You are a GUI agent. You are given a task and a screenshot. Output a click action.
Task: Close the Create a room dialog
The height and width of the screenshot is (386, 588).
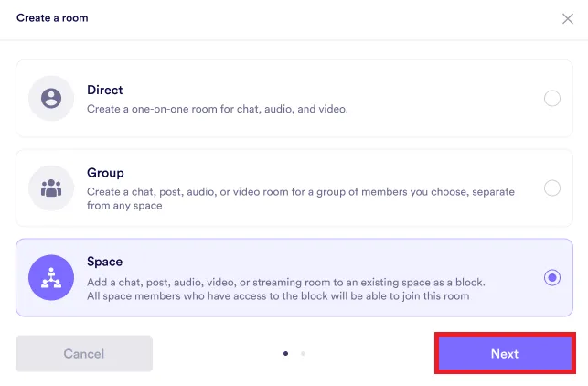coord(567,18)
